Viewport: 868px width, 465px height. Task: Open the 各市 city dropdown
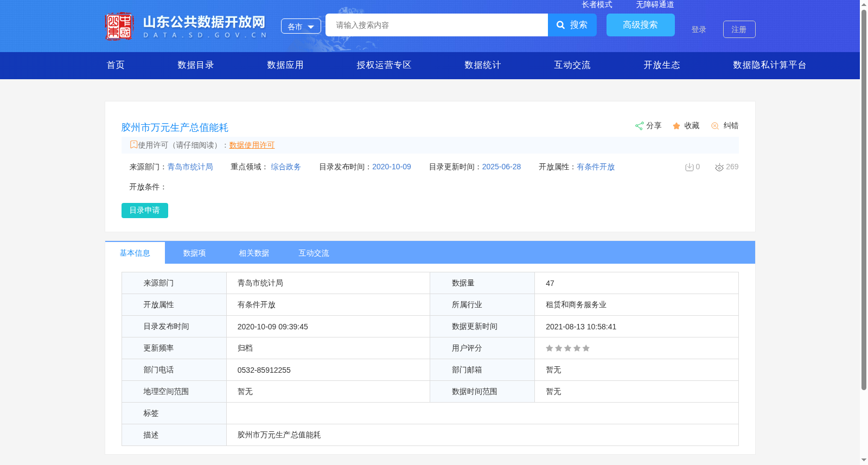click(x=301, y=26)
